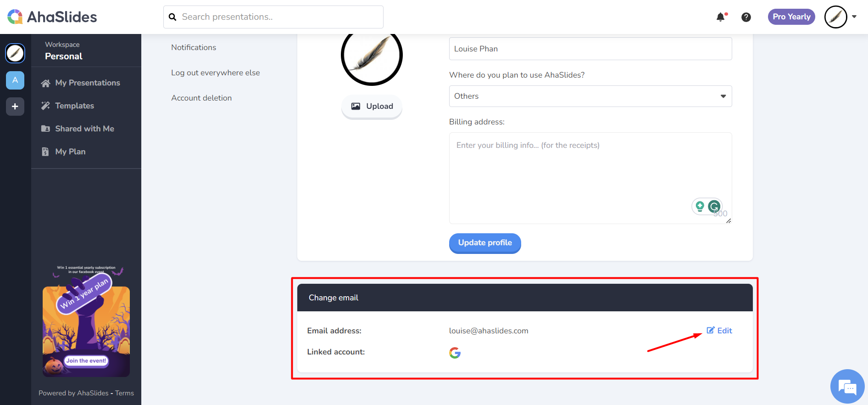This screenshot has width=868, height=405.
Task: Click the 'Powered by AhaSlides' text
Action: click(73, 393)
